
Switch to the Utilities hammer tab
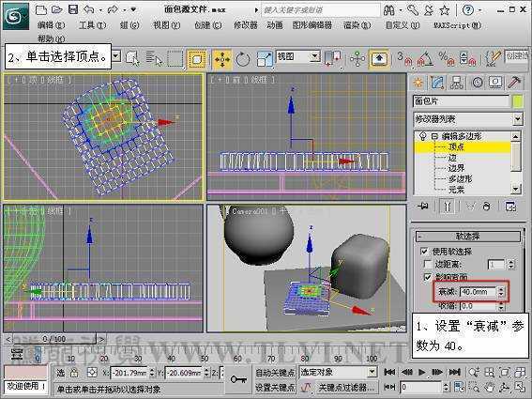pos(515,83)
